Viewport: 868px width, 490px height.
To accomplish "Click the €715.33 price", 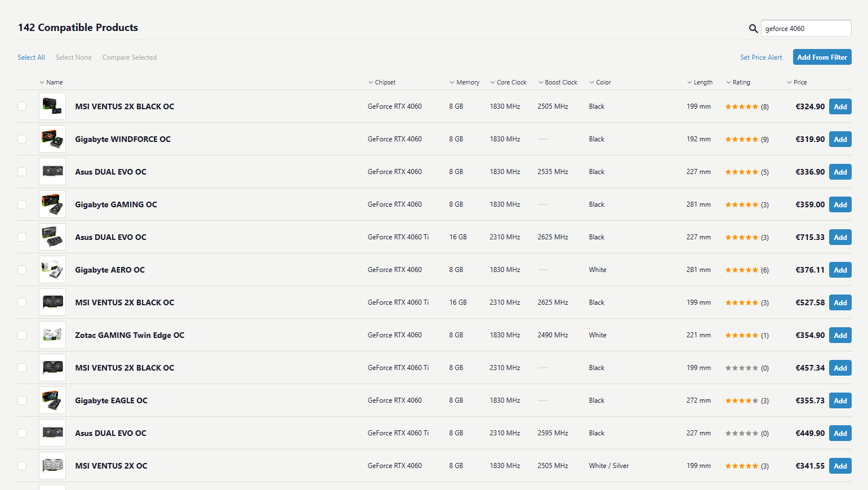I will tap(810, 237).
